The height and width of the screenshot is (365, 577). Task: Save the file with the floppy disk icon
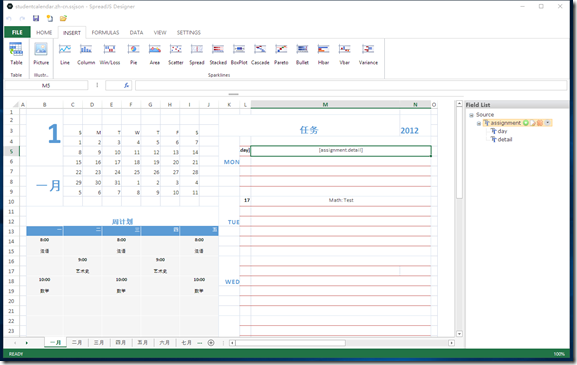(x=36, y=18)
